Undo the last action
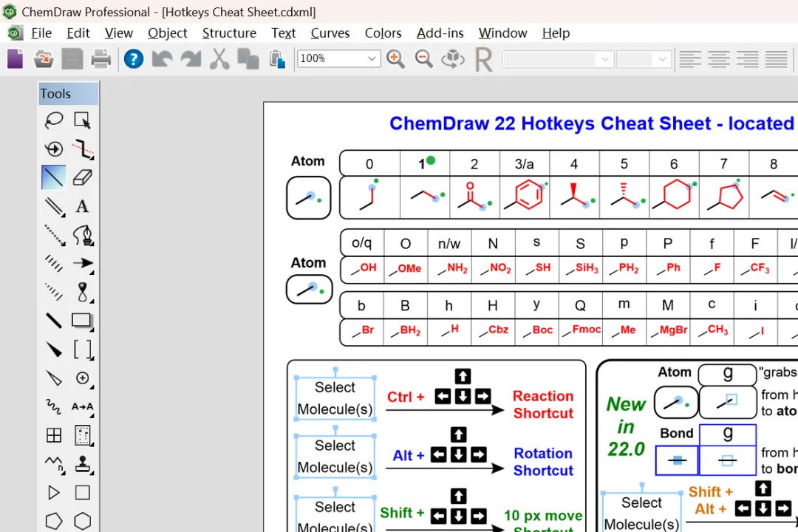This screenshot has height=532, width=798. [x=163, y=59]
